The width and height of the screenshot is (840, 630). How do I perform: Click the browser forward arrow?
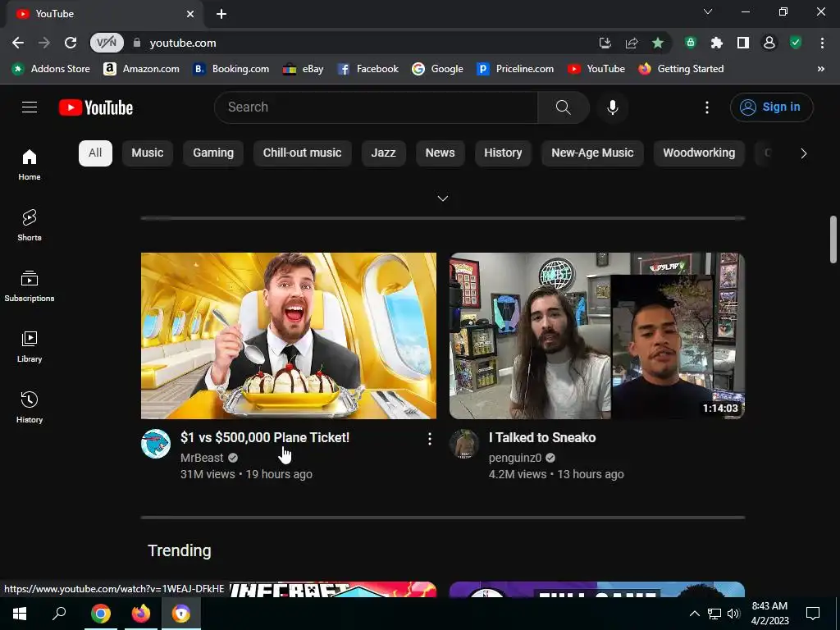[x=44, y=43]
